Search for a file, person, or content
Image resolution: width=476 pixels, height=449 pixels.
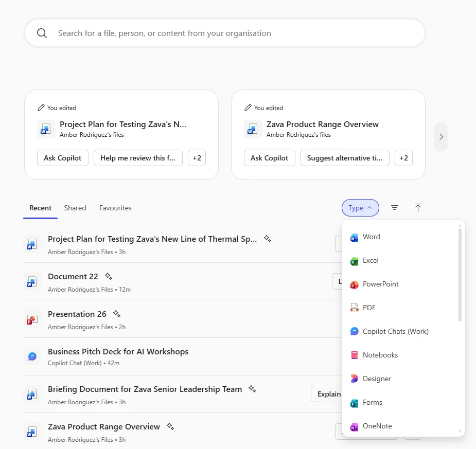coord(225,33)
